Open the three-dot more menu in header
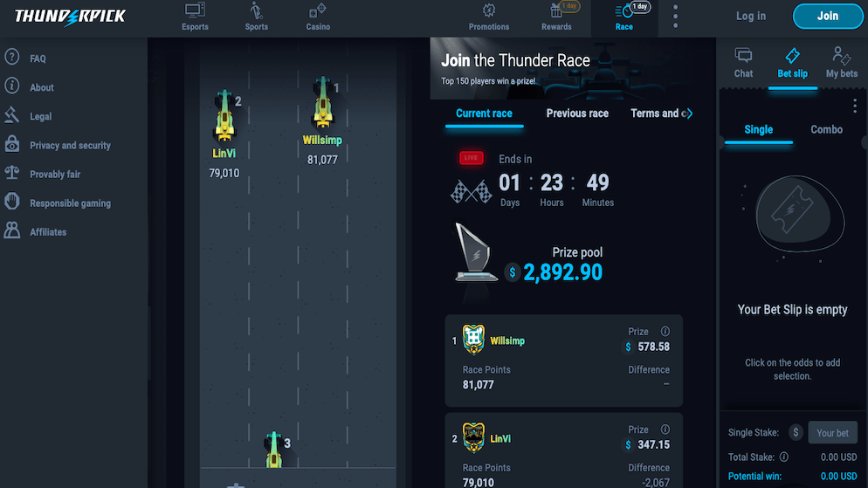The height and width of the screenshot is (488, 868). 675,17
